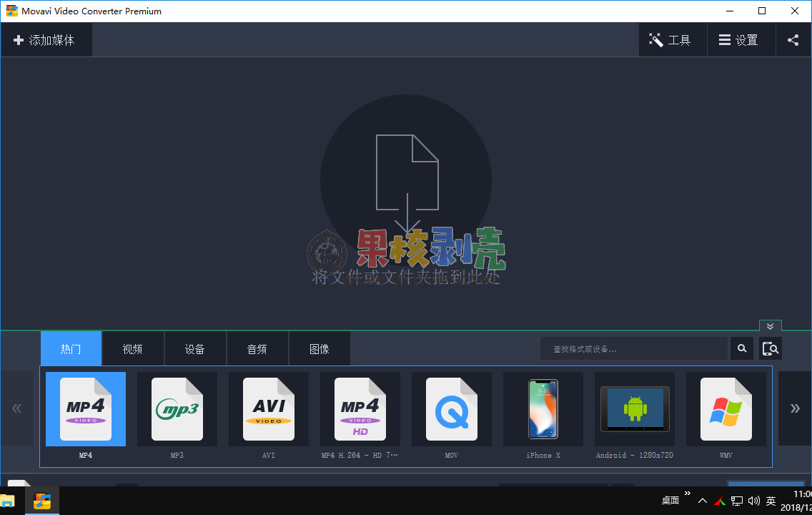Click the device detection icon
The width and height of the screenshot is (812, 515).
click(x=771, y=348)
